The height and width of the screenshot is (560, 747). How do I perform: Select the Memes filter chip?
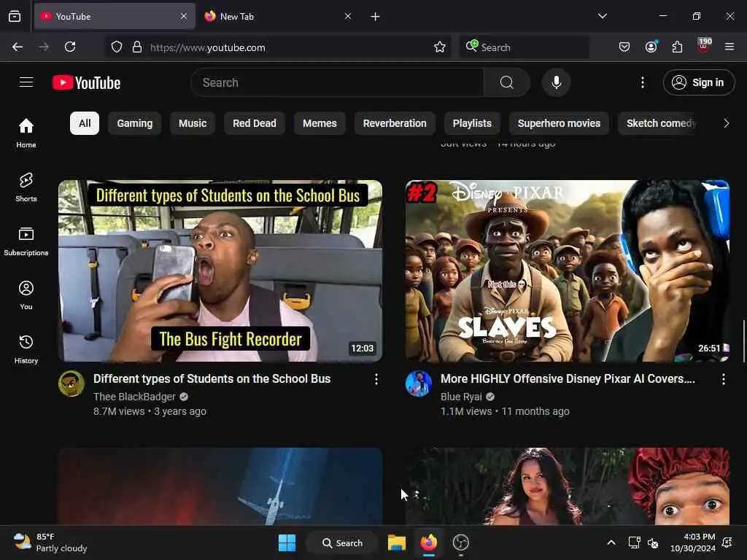coord(320,123)
